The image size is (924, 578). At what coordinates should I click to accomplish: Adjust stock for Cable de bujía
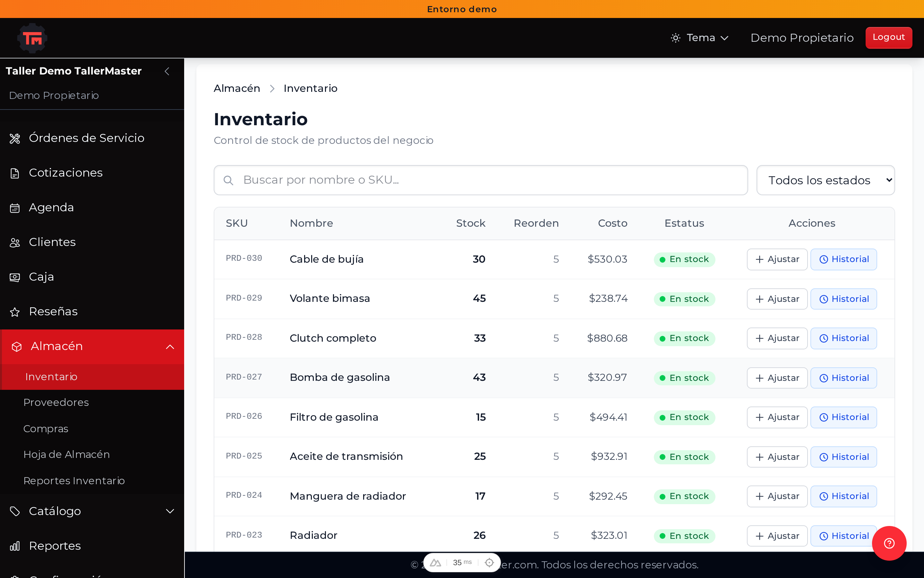tap(777, 259)
